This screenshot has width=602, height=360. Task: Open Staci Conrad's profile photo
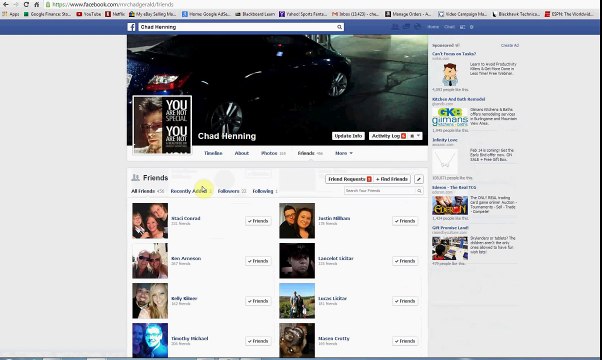tap(150, 221)
